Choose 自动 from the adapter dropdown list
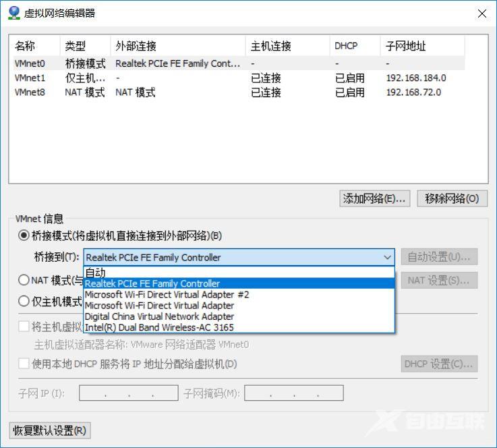 95,273
